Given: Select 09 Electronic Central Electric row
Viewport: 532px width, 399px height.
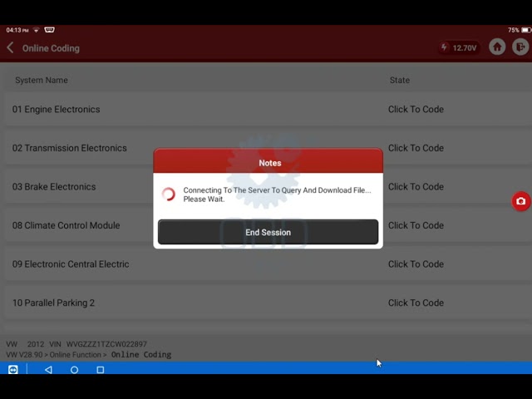Looking at the screenshot, I should tap(268, 264).
